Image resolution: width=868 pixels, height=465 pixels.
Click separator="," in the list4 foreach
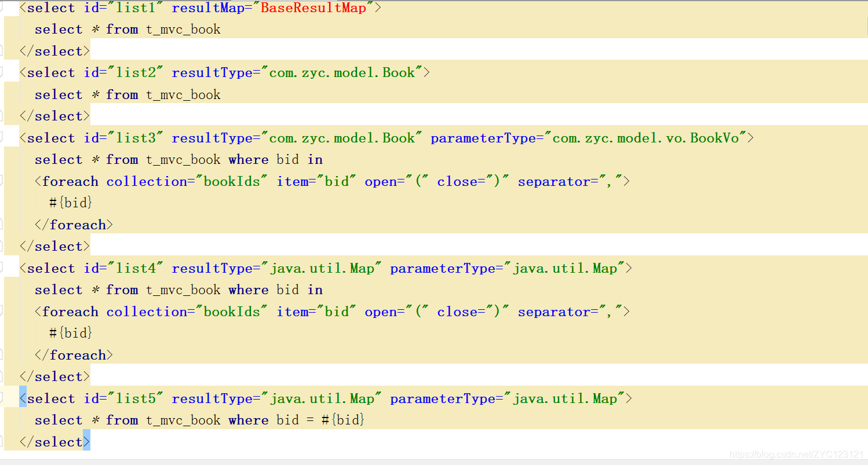click(570, 312)
